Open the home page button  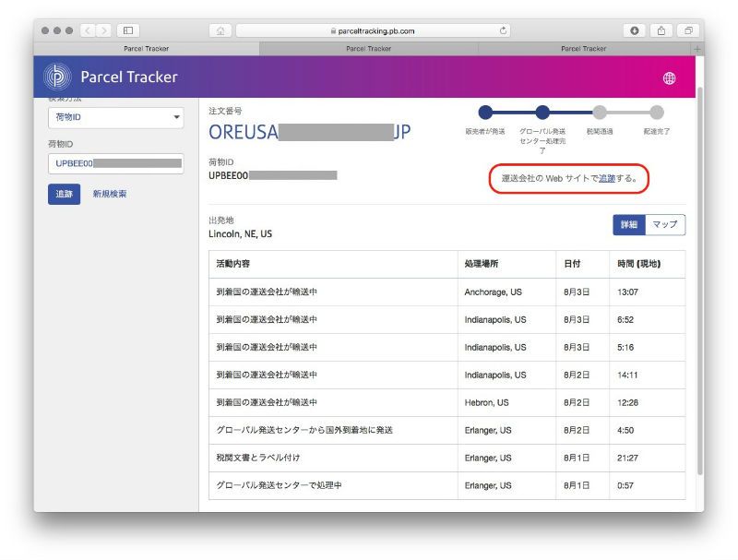pyautogui.click(x=220, y=30)
